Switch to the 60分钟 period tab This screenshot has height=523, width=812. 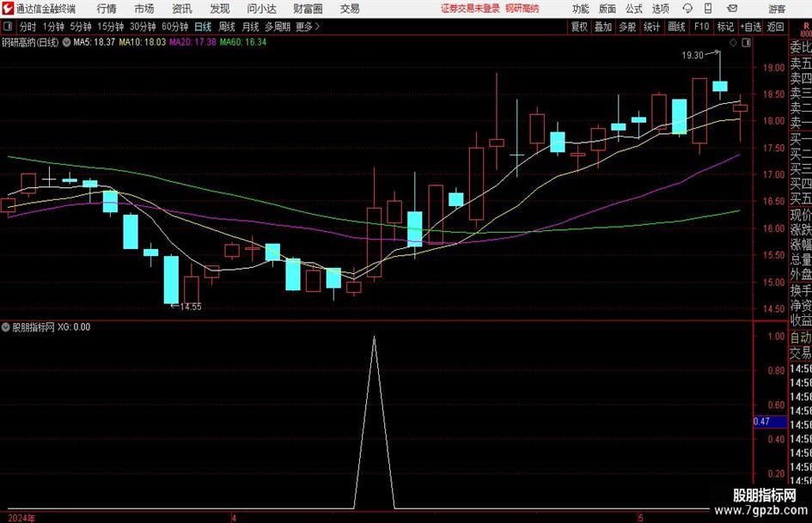coord(175,27)
